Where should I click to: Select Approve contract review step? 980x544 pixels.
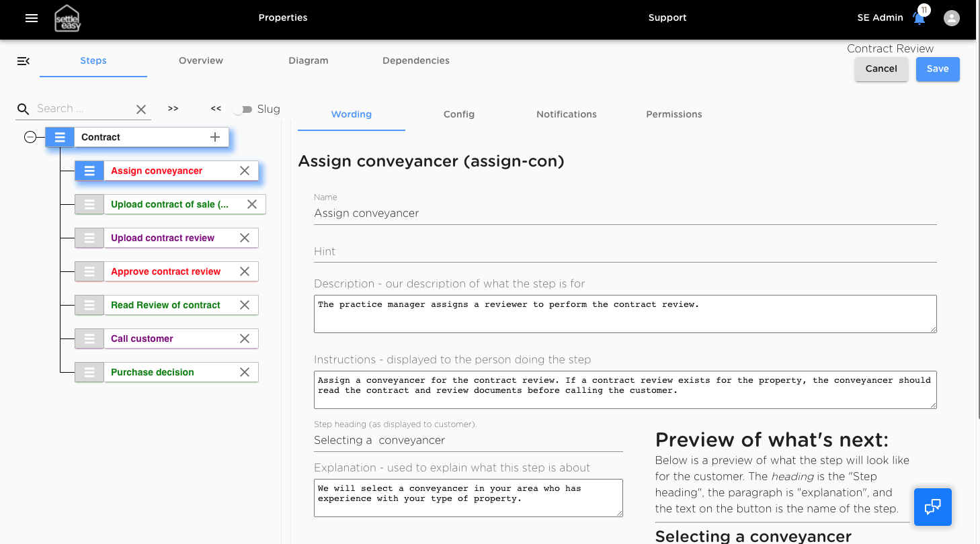(x=165, y=271)
